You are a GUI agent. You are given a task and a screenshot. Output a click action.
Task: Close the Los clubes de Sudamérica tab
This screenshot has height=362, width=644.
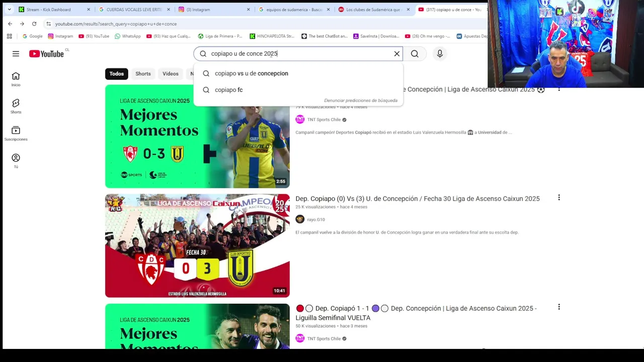pos(408,10)
